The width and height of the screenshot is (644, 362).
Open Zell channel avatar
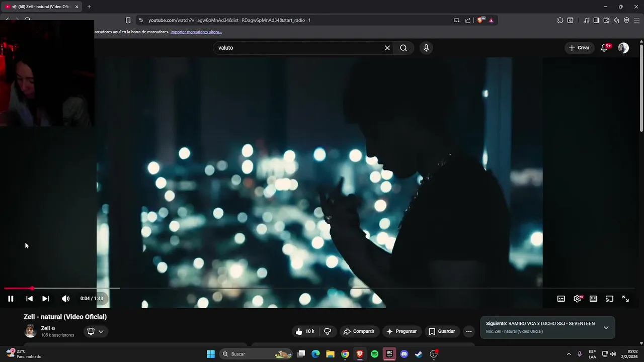click(x=30, y=331)
